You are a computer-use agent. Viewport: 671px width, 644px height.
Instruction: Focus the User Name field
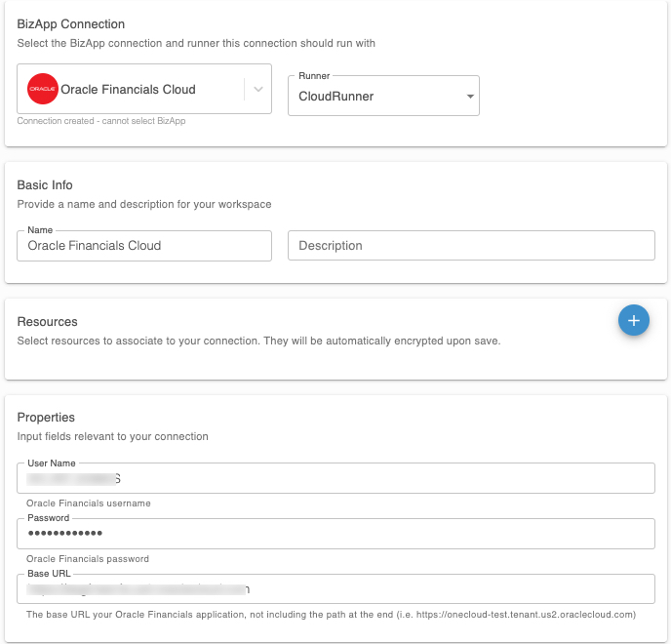[335, 478]
